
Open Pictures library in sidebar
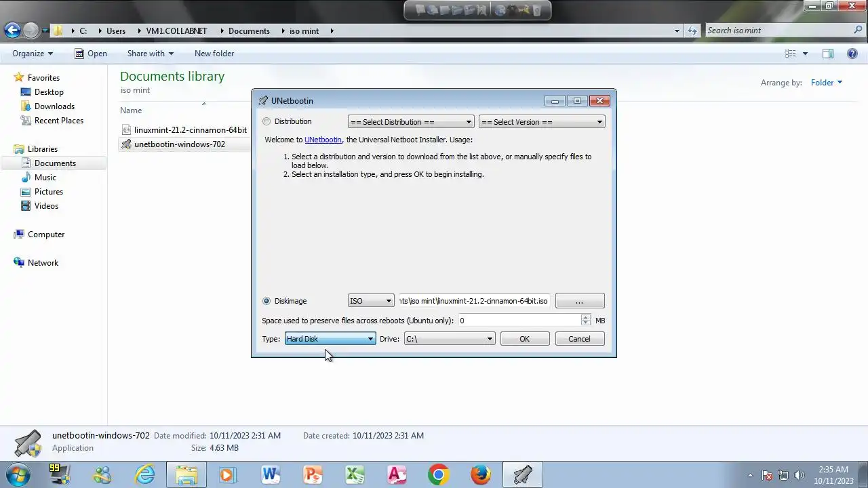(x=49, y=192)
